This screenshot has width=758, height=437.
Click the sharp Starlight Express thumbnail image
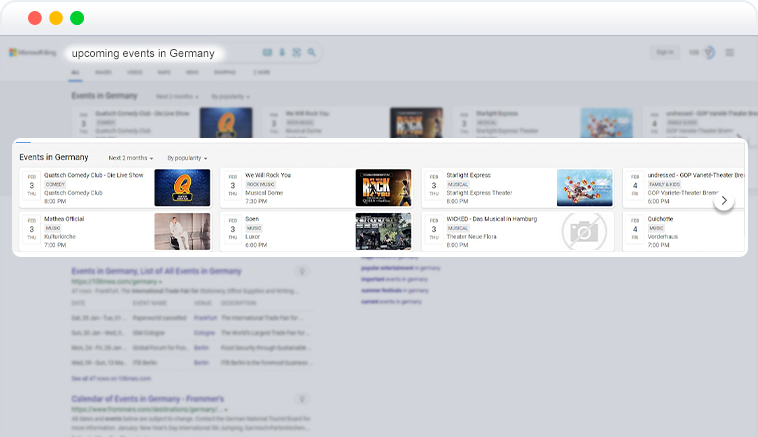pyautogui.click(x=584, y=188)
